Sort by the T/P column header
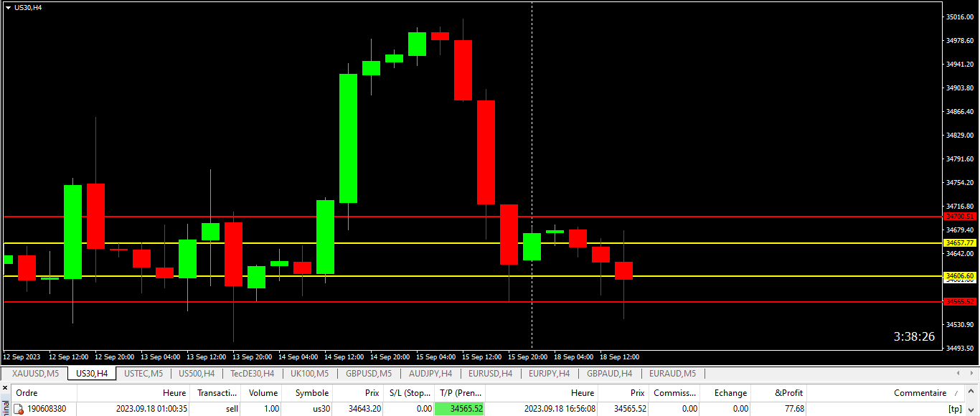The width and height of the screenshot is (980, 416). [460, 393]
